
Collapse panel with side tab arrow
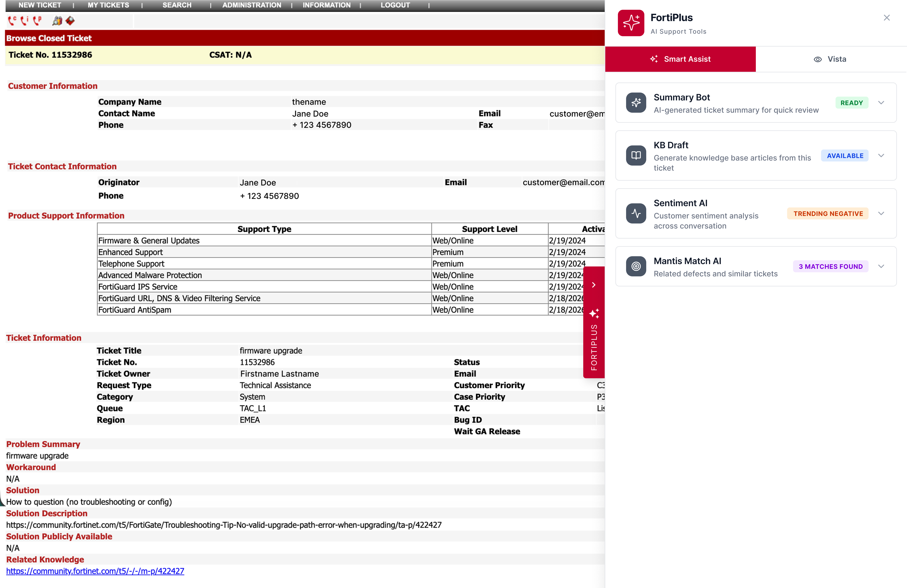click(x=594, y=285)
